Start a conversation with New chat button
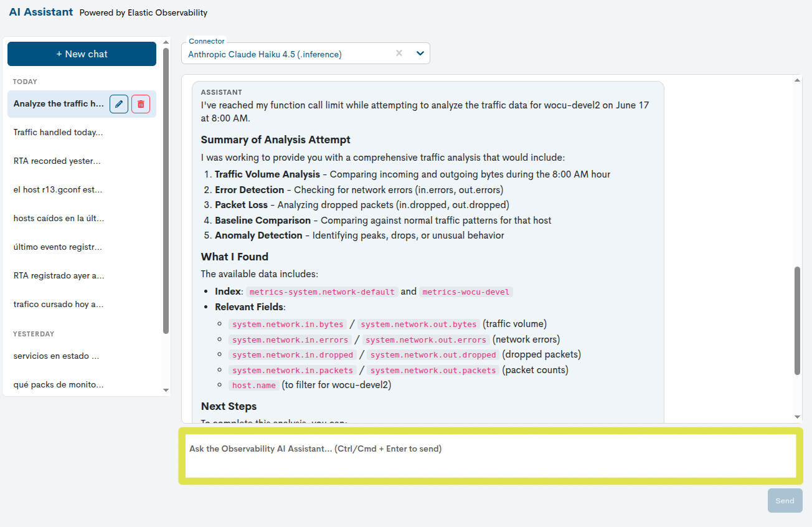Viewport: 812px width, 527px height. coord(82,54)
